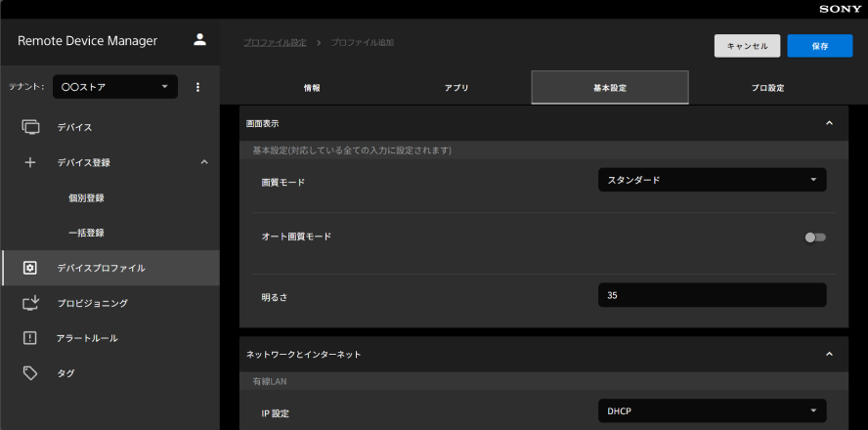Image resolution: width=868 pixels, height=430 pixels.
Task: Click the plus icon beside デバイス登録
Action: (30, 162)
